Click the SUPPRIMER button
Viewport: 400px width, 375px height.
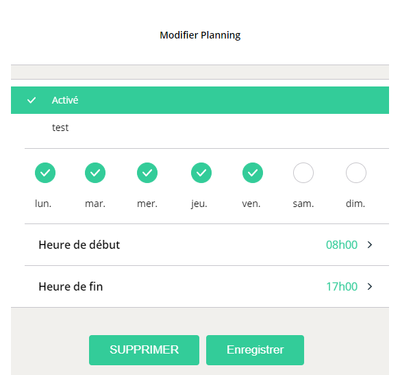144,350
